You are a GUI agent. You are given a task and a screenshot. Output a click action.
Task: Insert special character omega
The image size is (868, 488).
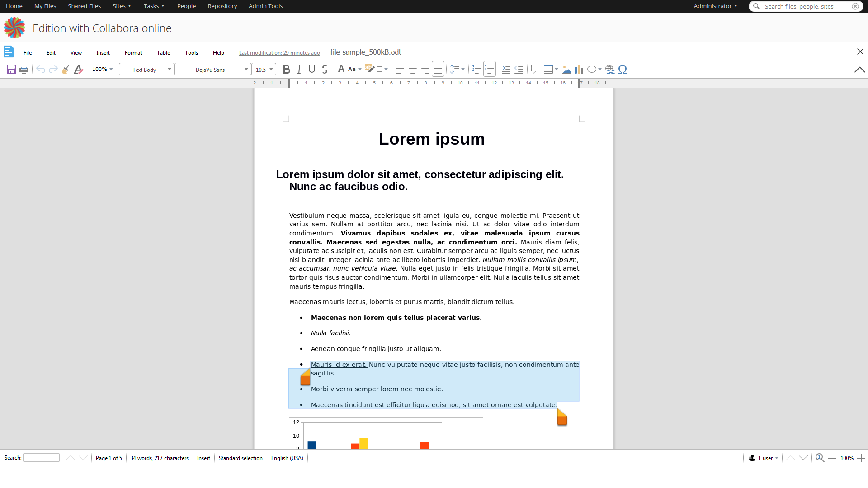pyautogui.click(x=623, y=69)
